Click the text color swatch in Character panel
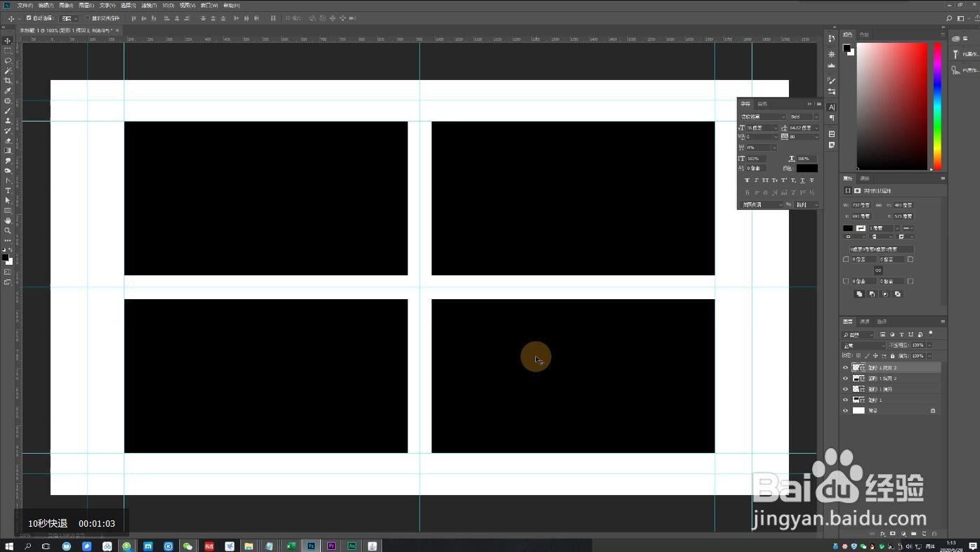 [x=807, y=168]
